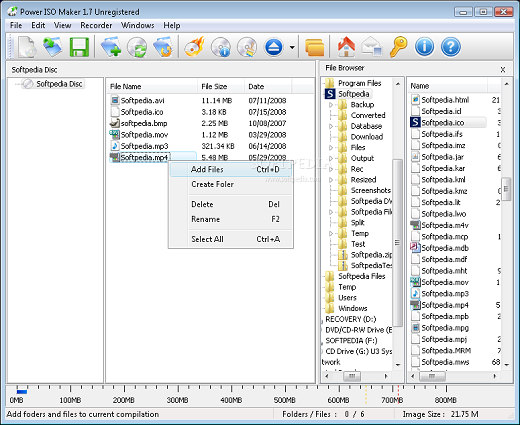Click the Disc information toolbar icon
This screenshot has height=425, width=520.
coord(221,47)
